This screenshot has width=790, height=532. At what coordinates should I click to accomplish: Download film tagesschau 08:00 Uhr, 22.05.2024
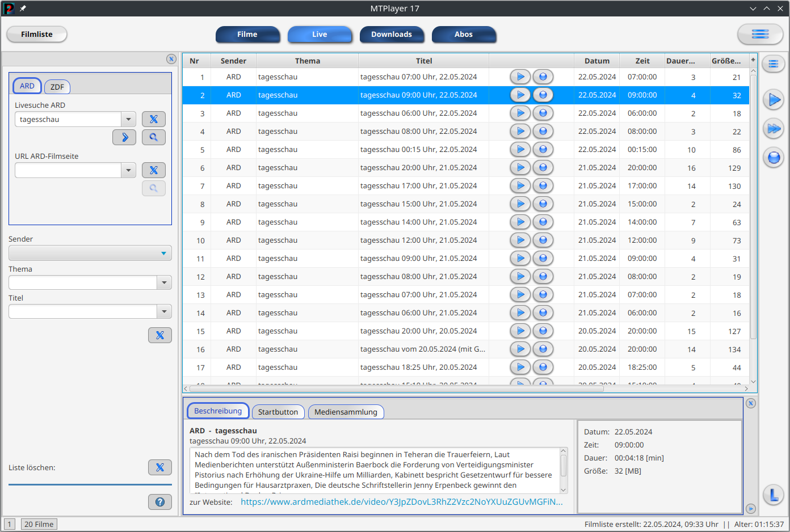[x=543, y=131]
